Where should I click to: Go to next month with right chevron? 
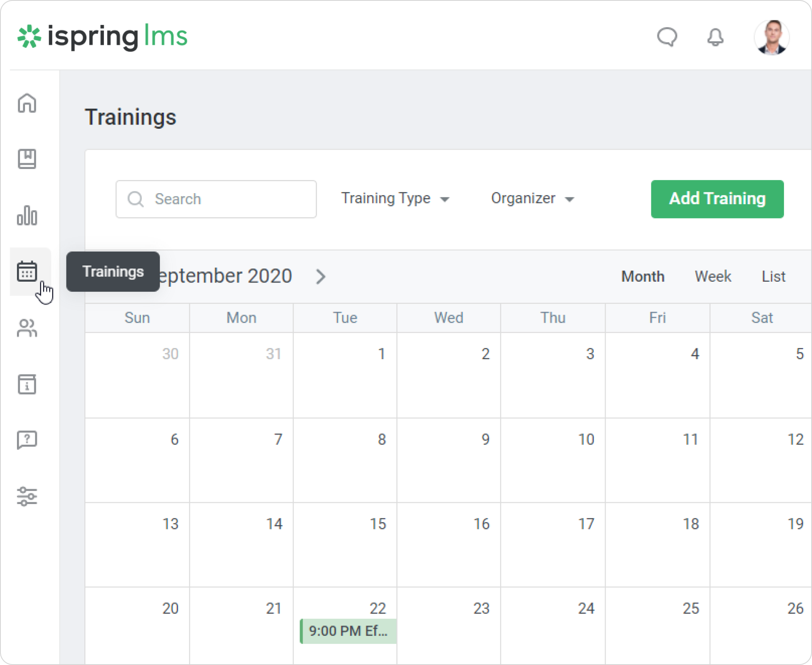coord(321,277)
